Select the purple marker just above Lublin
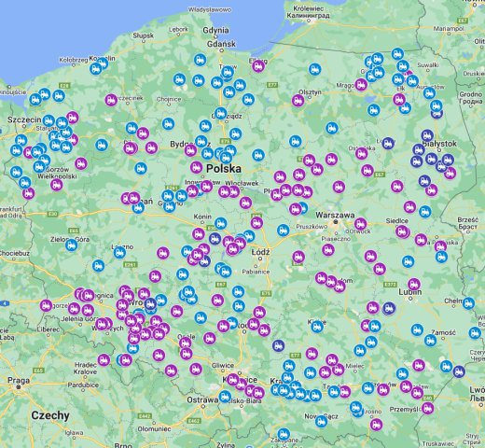The height and width of the screenshot is (448, 485). 414,284
